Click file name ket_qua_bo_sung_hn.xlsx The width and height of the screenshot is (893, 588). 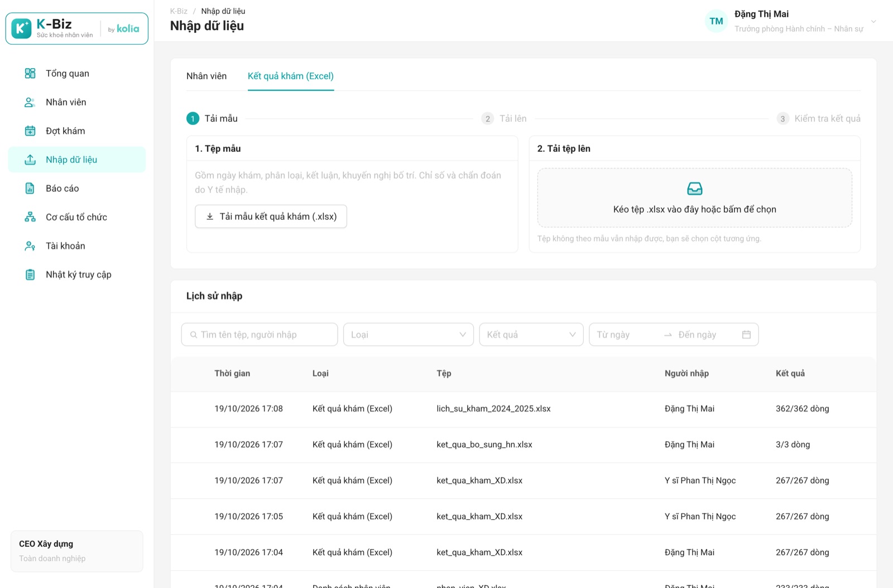(x=484, y=445)
